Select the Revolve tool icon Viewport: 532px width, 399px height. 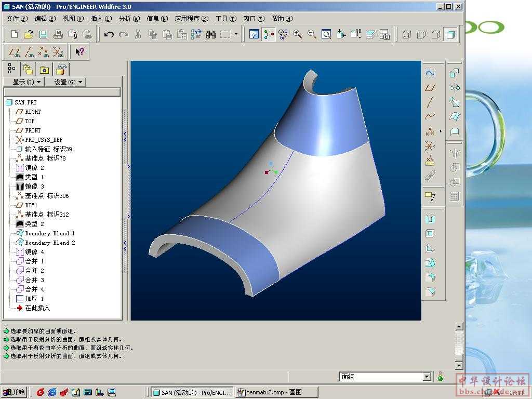click(454, 87)
